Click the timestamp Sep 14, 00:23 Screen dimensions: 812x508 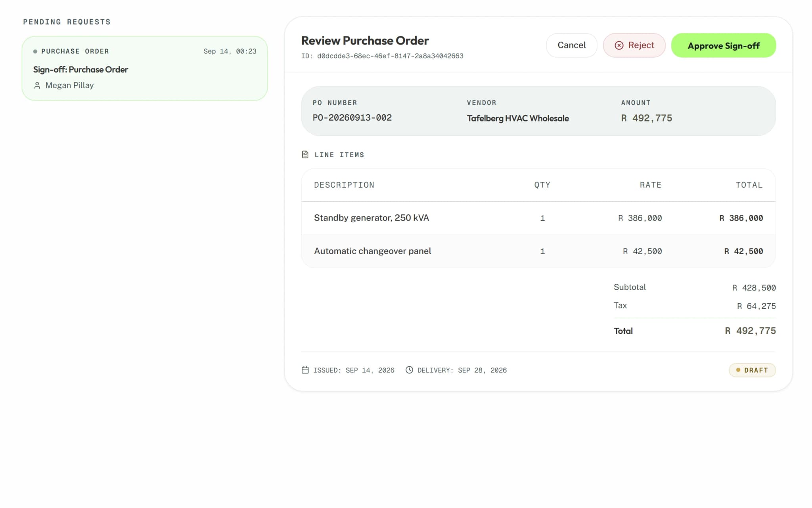[230, 51]
